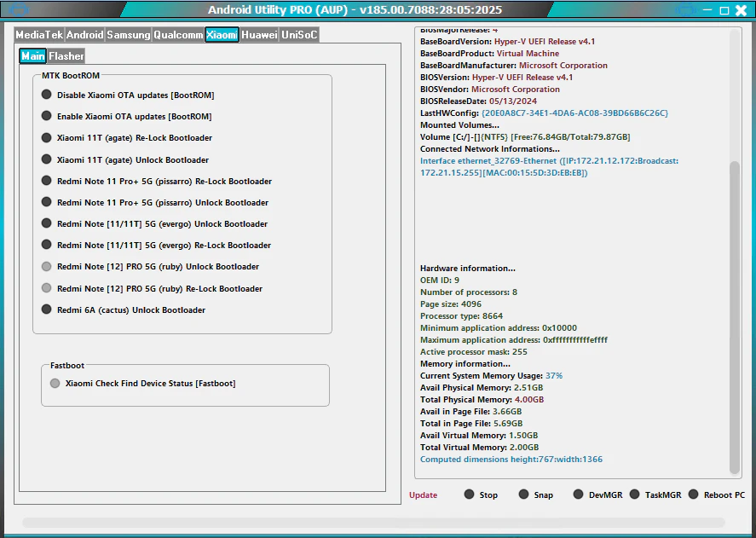
Task: Maximize the Android Utility PRO window
Action: point(724,10)
